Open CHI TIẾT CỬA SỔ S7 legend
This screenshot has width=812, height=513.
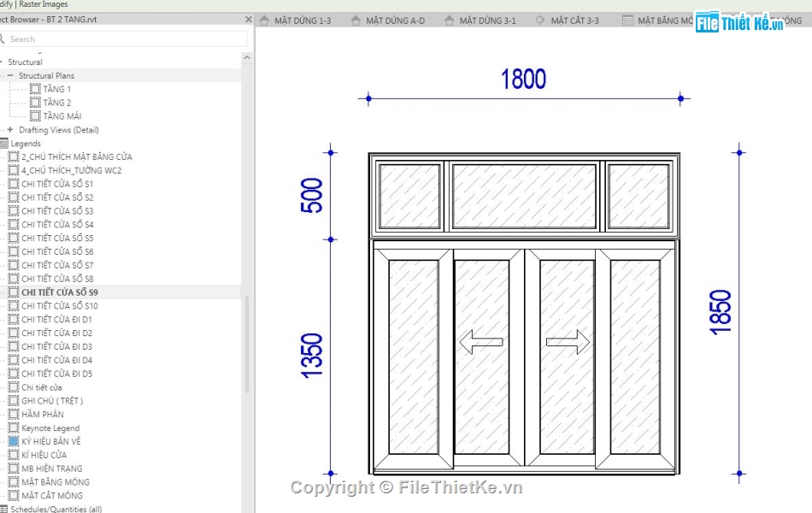click(57, 265)
